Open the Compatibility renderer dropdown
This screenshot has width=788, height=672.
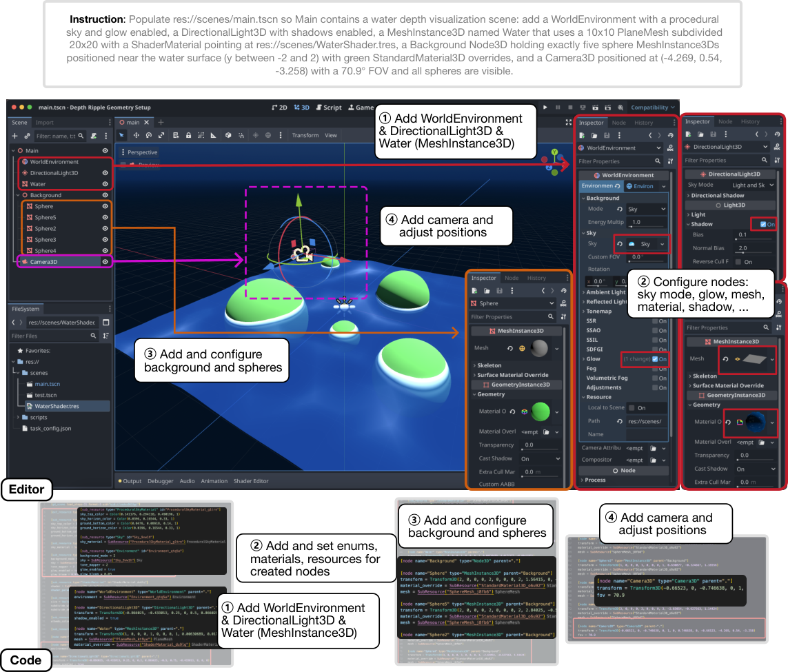pyautogui.click(x=649, y=107)
